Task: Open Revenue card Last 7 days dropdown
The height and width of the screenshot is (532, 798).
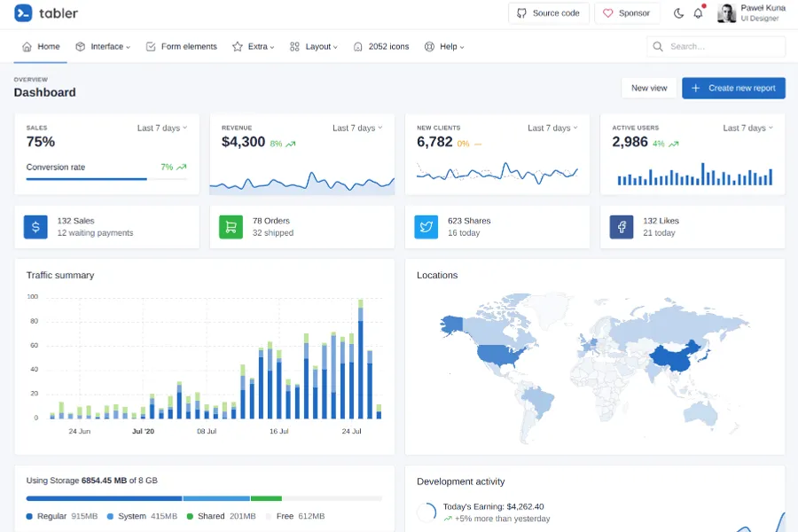Action: [x=357, y=128]
